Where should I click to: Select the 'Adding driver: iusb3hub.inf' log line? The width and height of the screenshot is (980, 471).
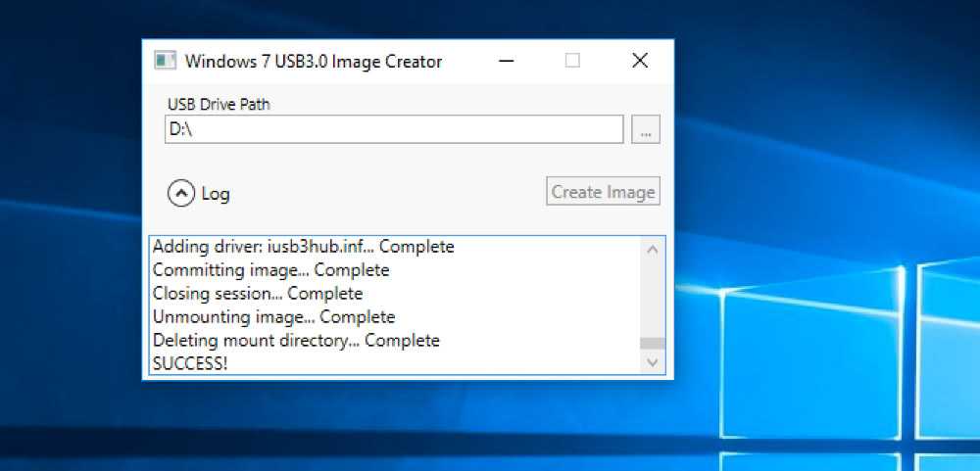(x=303, y=247)
